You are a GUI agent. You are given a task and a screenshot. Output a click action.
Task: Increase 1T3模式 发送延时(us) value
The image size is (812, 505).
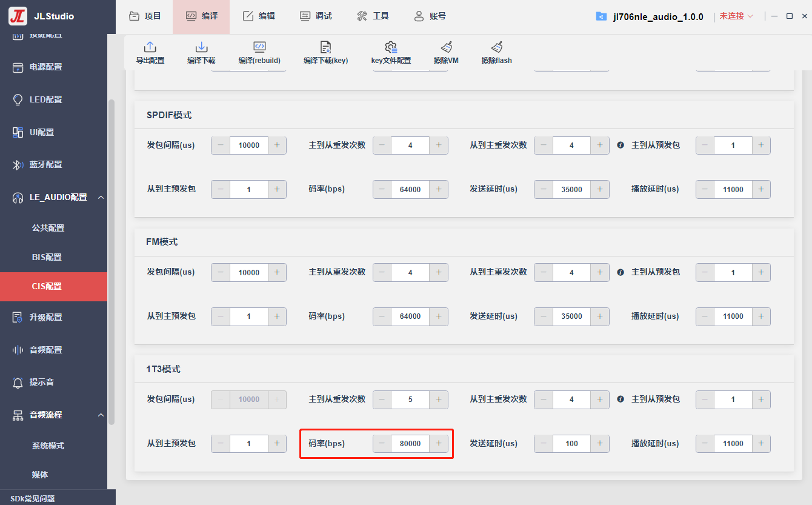600,443
